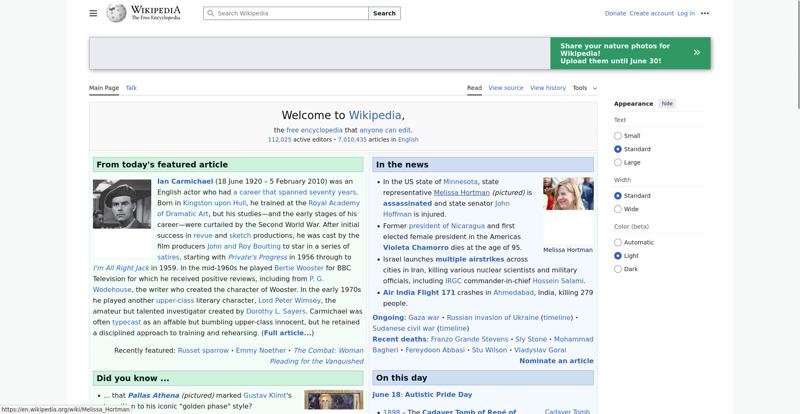Select Automatic color mode
Image resolution: width=800 pixels, height=414 pixels.
point(618,242)
